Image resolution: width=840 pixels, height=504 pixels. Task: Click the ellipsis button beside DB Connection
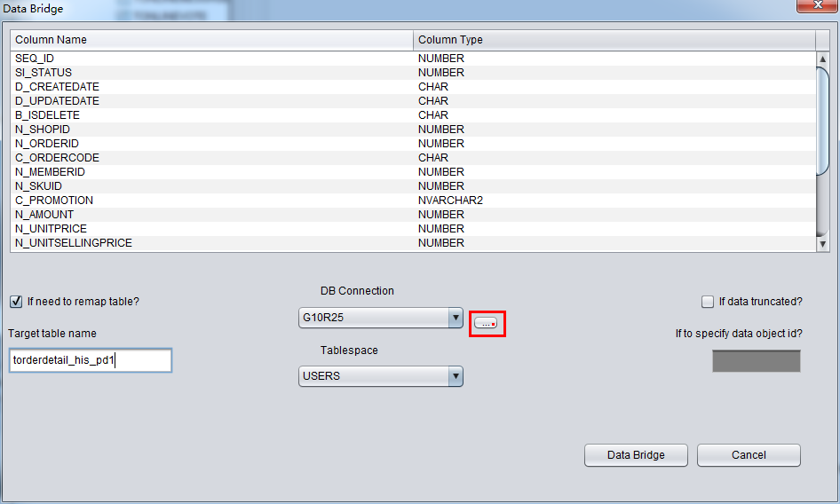[x=487, y=324]
